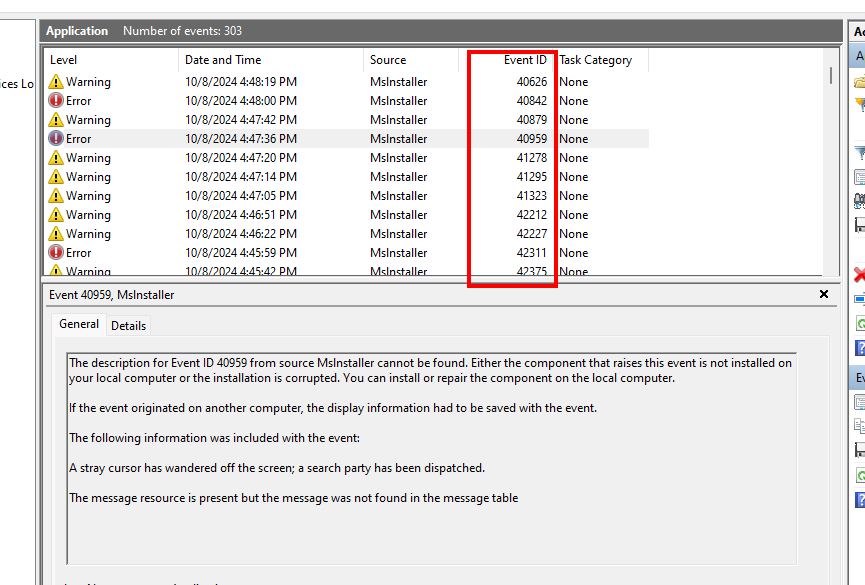Sort events by Source column header
The width and height of the screenshot is (865, 585).
[x=411, y=60]
